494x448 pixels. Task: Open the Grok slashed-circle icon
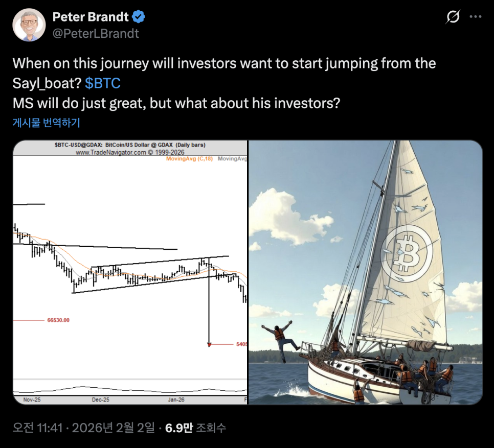pos(453,17)
